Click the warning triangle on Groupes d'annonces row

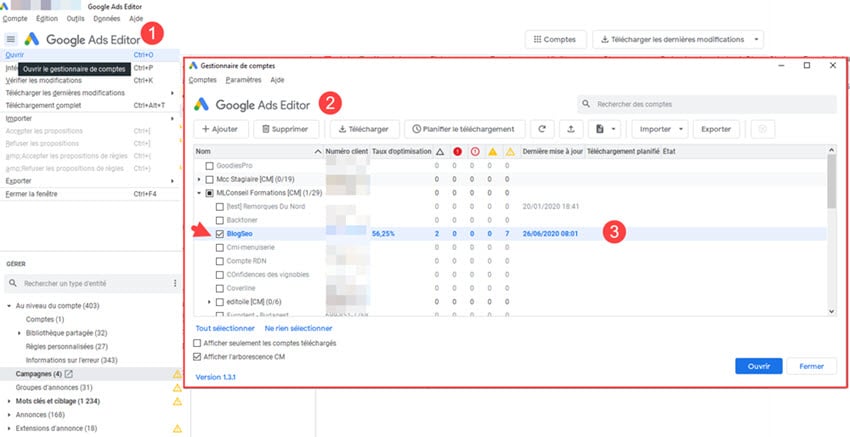coord(177,388)
